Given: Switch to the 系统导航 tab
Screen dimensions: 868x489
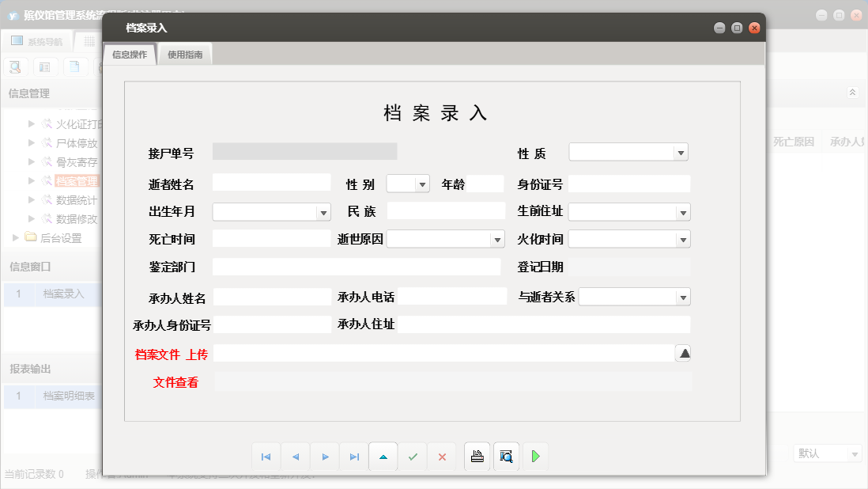Looking at the screenshot, I should [x=40, y=40].
